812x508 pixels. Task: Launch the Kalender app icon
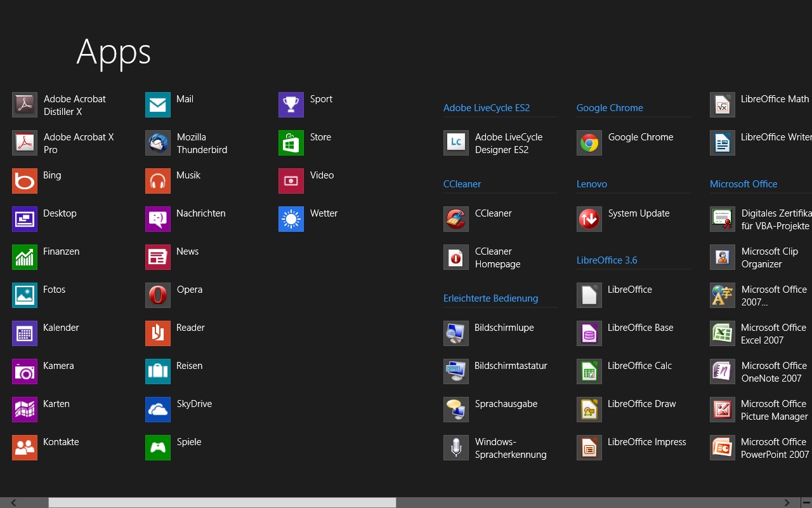tap(25, 333)
